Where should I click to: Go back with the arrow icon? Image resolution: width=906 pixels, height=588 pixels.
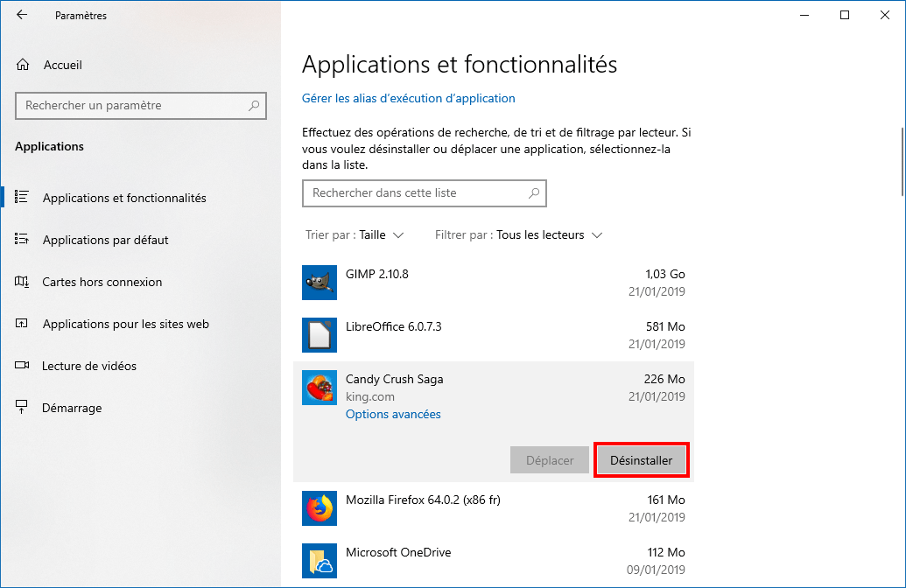pyautogui.click(x=22, y=15)
